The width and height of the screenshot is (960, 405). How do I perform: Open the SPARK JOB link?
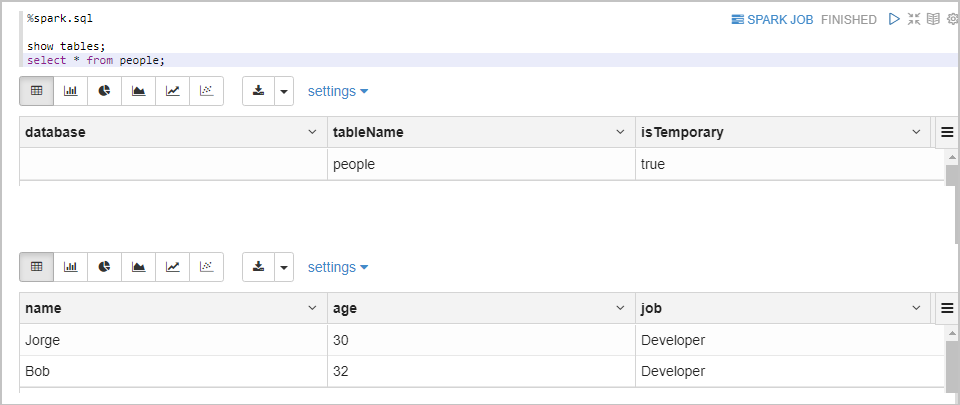pos(773,20)
